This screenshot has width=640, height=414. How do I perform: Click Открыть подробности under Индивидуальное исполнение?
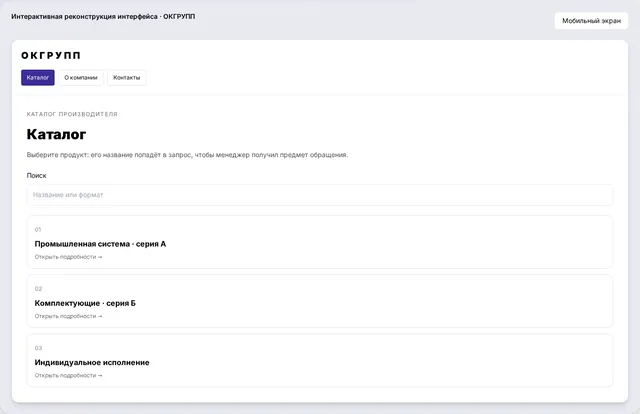point(68,375)
